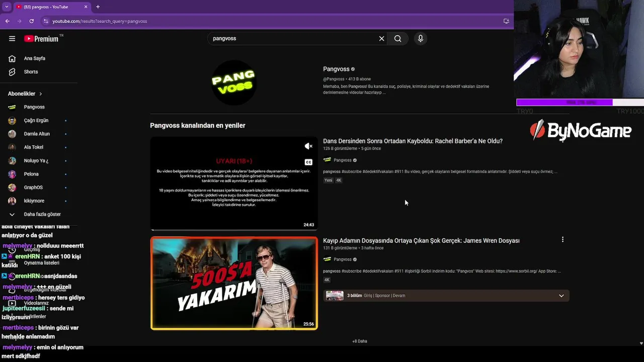Click the magnifier search button
Screen dimensions: 644x362
[397, 39]
